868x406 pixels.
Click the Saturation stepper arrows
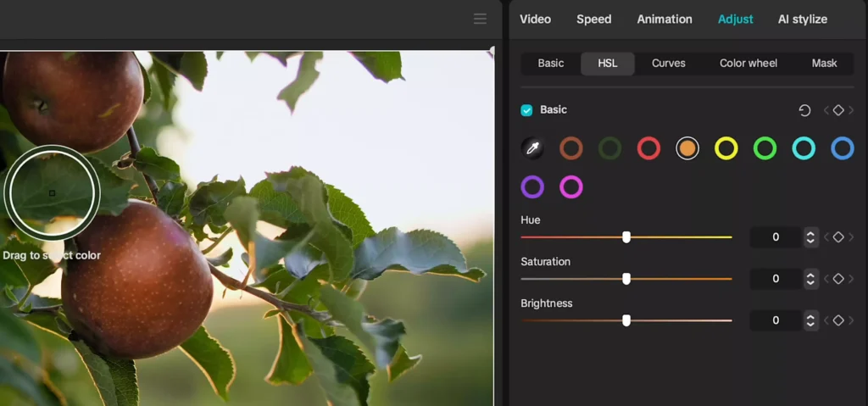[x=810, y=279]
